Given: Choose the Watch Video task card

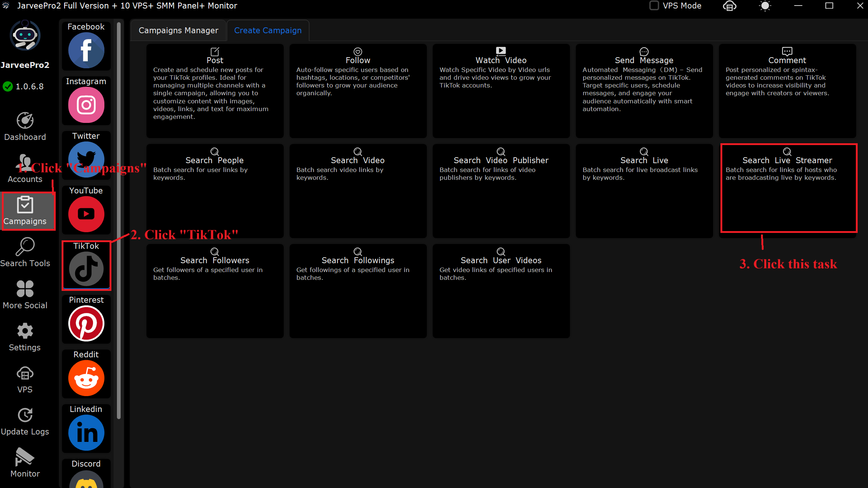Looking at the screenshot, I should tap(501, 91).
